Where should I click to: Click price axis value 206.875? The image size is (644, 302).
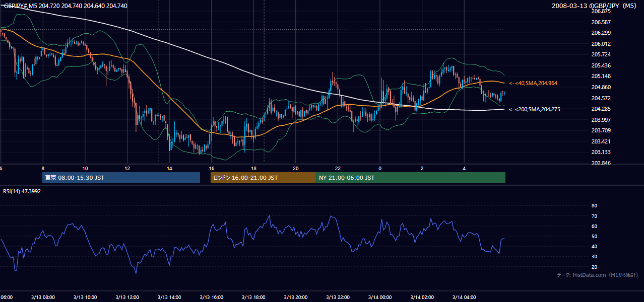tap(602, 11)
